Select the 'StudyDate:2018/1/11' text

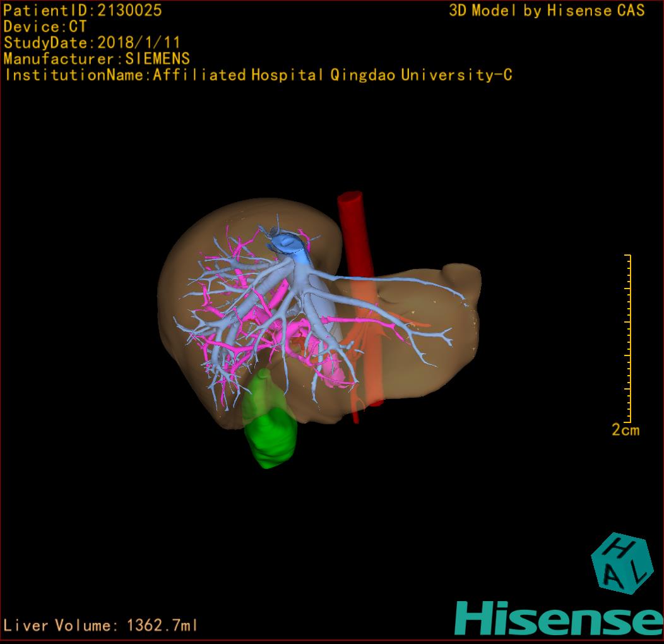coord(92,43)
